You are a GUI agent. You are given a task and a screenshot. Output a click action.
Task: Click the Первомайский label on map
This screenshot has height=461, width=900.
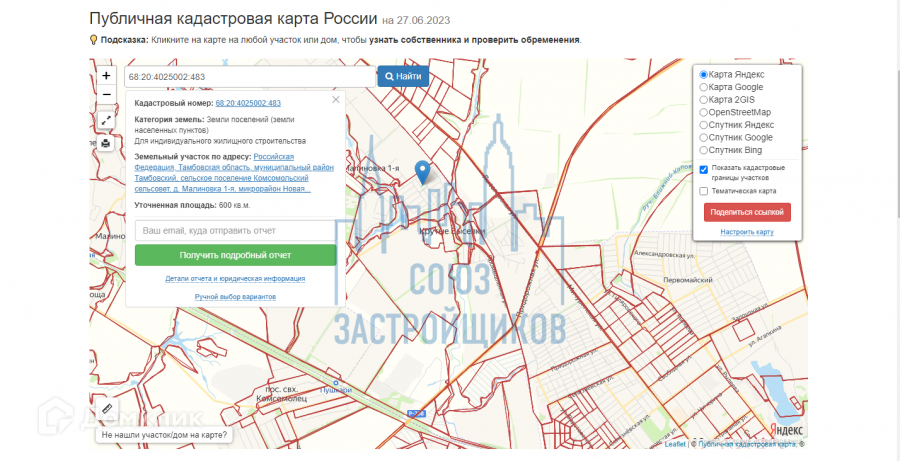click(x=687, y=280)
